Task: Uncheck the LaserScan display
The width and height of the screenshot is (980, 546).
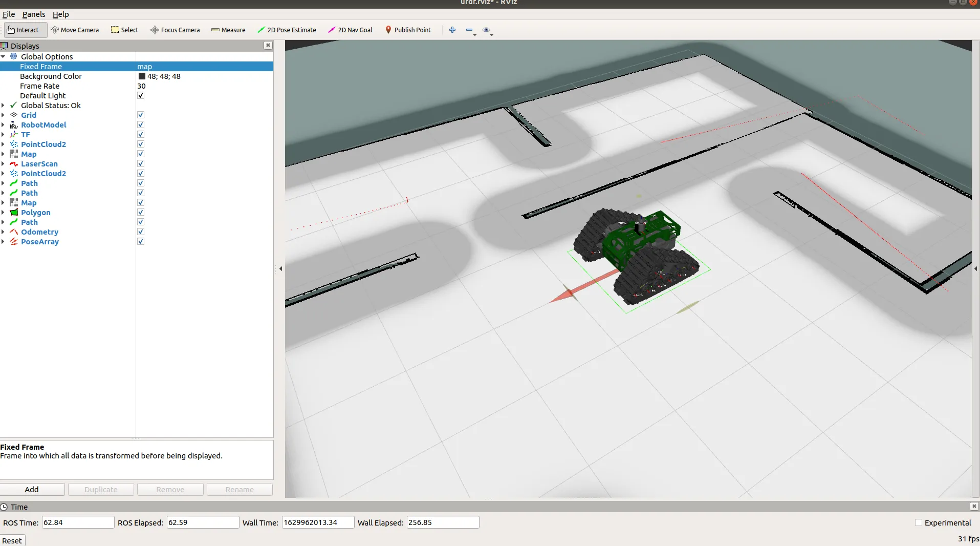Action: click(141, 164)
